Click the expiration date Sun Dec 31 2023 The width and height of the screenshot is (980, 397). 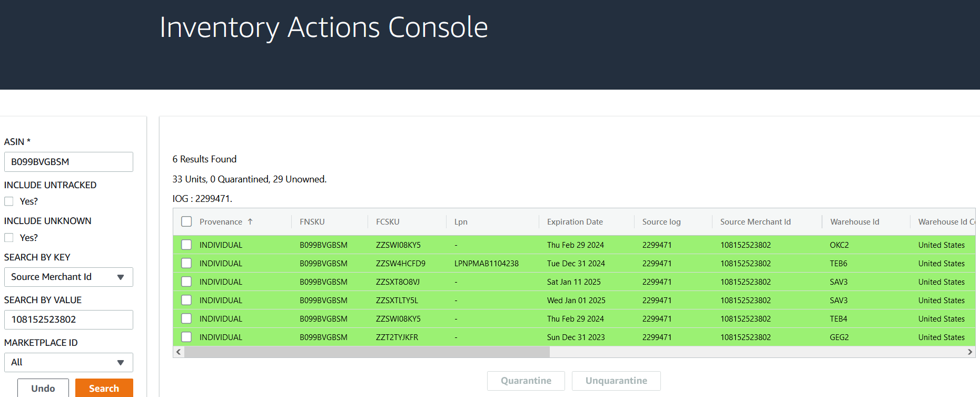coord(576,337)
